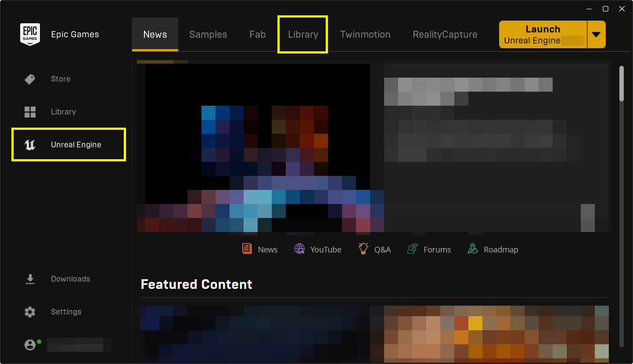Visit the YouTube text link
This screenshot has width=633, height=364.
tap(326, 250)
